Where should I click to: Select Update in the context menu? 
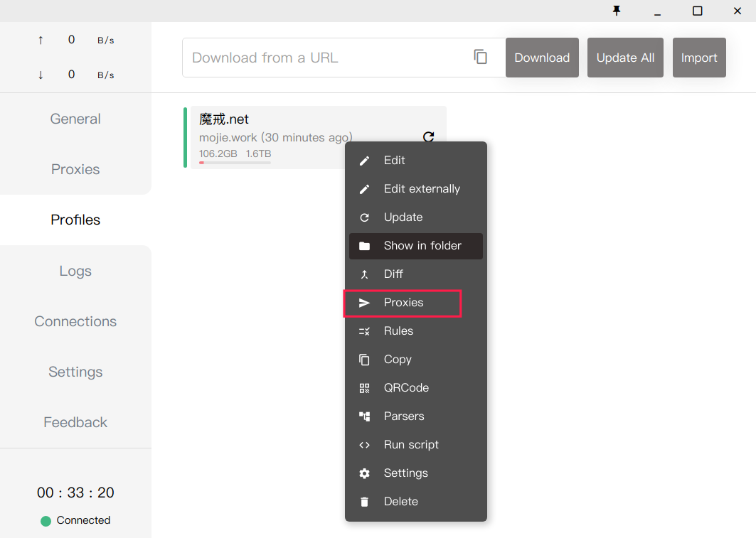pyautogui.click(x=415, y=217)
